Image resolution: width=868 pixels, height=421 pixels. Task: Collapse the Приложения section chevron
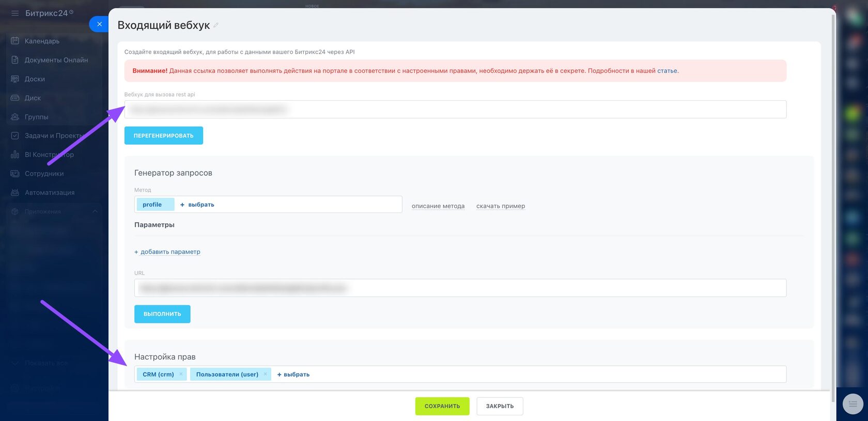click(95, 212)
